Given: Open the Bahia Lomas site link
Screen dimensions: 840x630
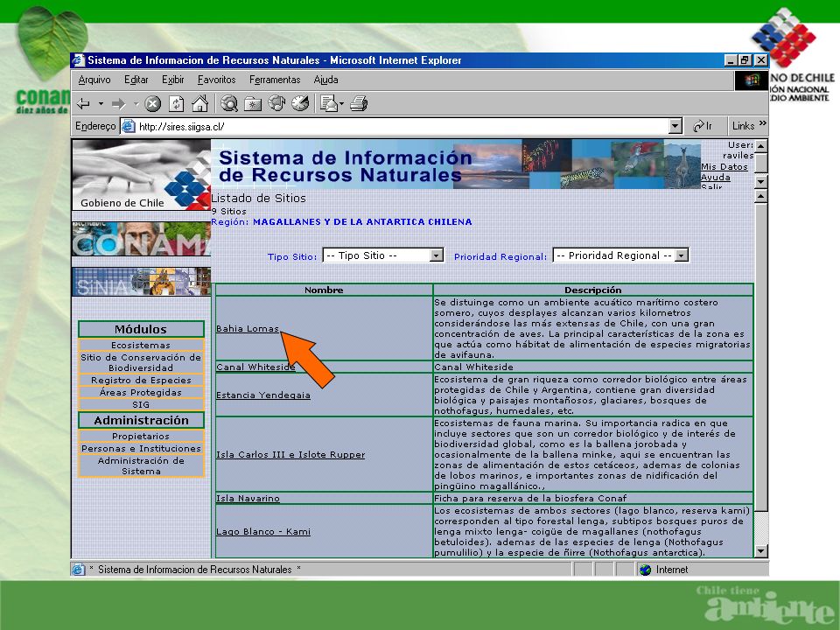Looking at the screenshot, I should pyautogui.click(x=248, y=328).
